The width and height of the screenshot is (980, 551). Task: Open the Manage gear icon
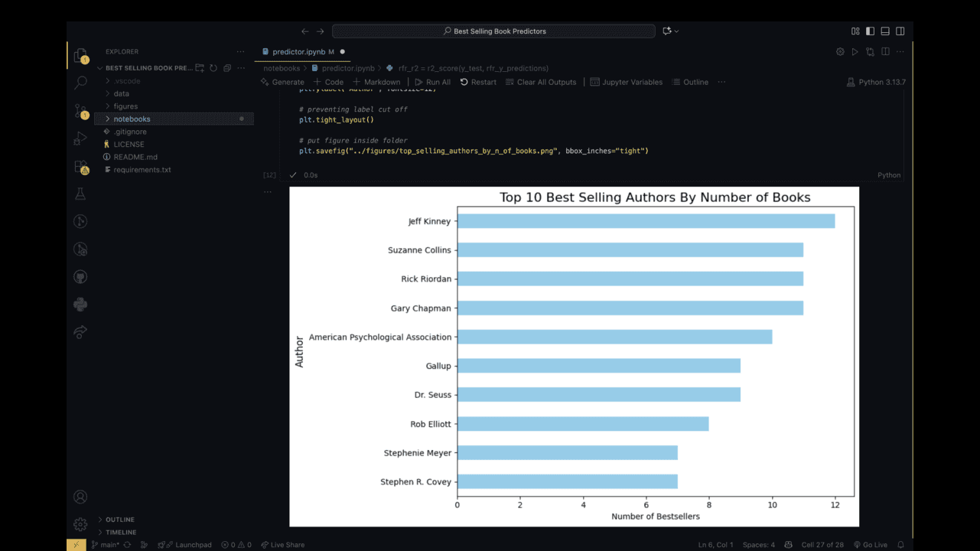click(x=80, y=524)
